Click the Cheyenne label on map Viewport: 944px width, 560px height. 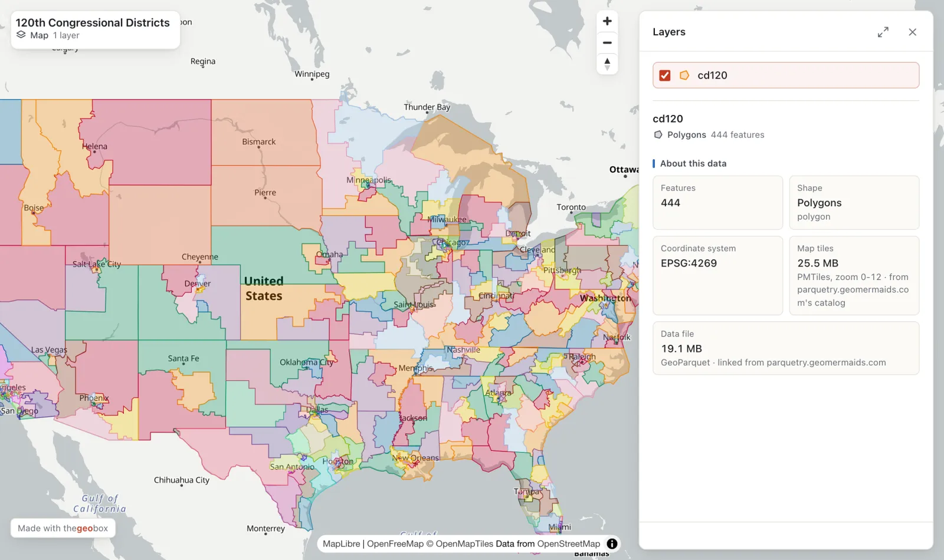tap(200, 256)
